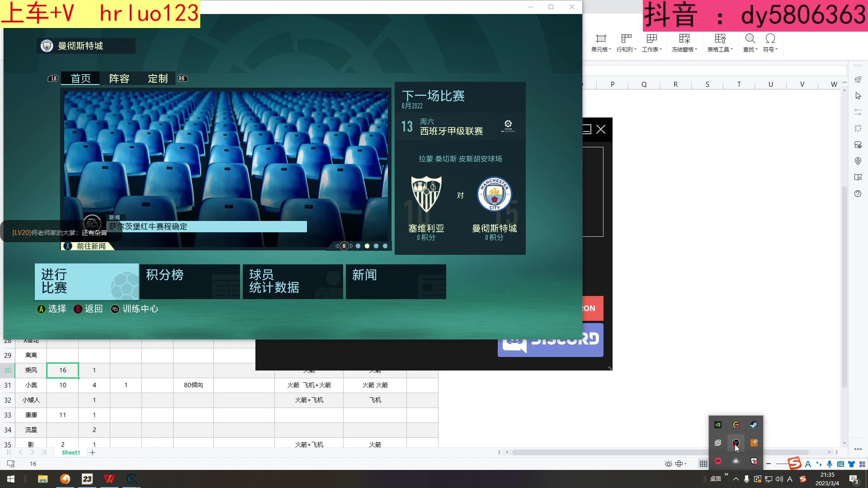This screenshot has height=488, width=868.
Task: Click NVIDIA icon in system tray popup
Action: point(718,425)
